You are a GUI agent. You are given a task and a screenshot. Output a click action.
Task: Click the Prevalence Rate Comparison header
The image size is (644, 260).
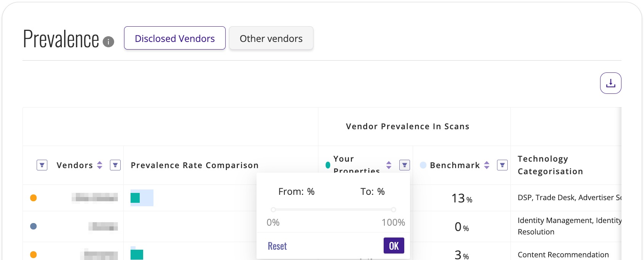[195, 165]
